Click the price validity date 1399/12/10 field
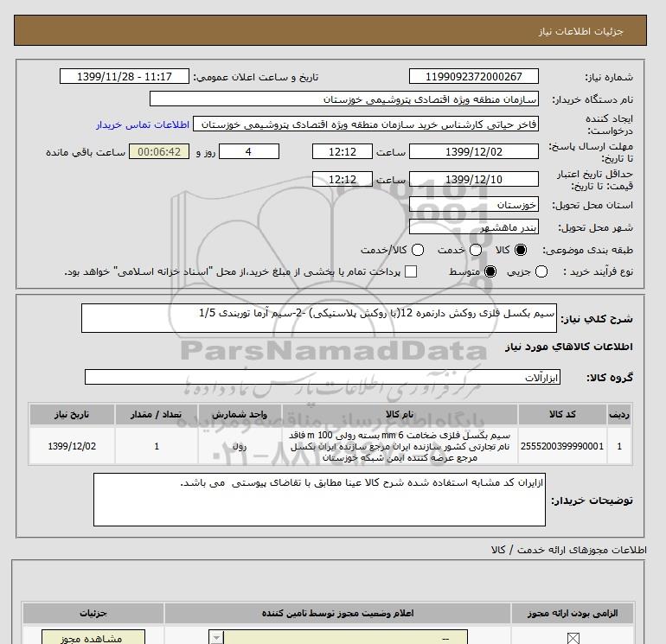Image resolution: width=666 pixels, height=644 pixels. pos(474,179)
